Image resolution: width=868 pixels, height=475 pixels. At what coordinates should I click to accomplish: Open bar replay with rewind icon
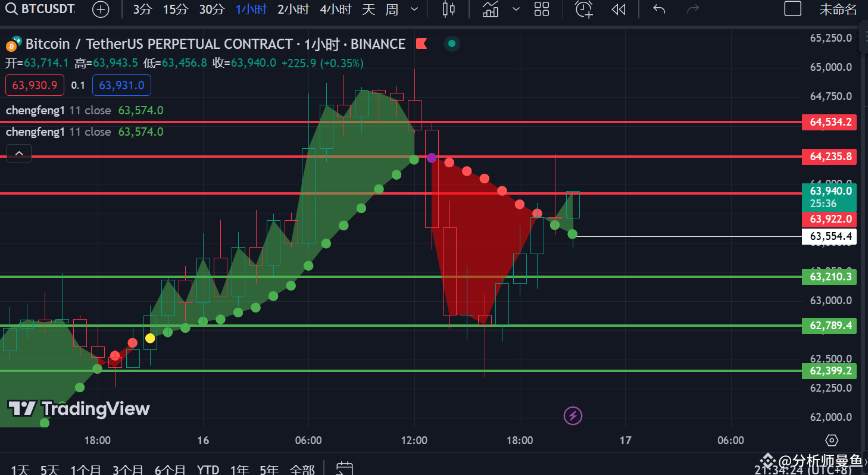click(618, 9)
